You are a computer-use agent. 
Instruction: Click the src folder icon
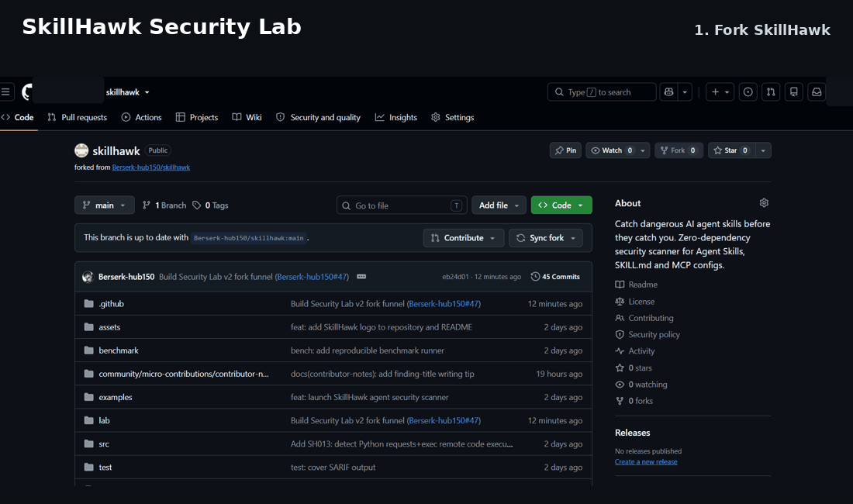pos(88,444)
